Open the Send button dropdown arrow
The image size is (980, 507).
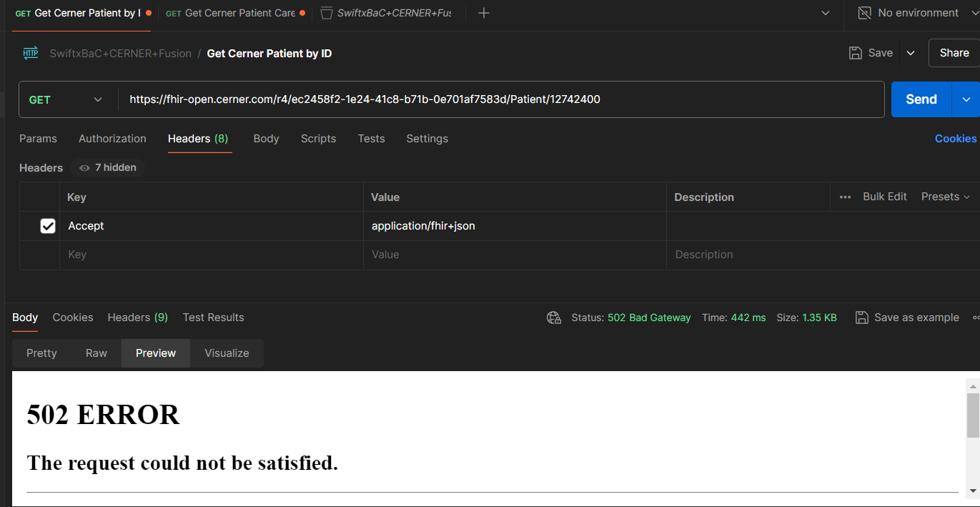[966, 99]
